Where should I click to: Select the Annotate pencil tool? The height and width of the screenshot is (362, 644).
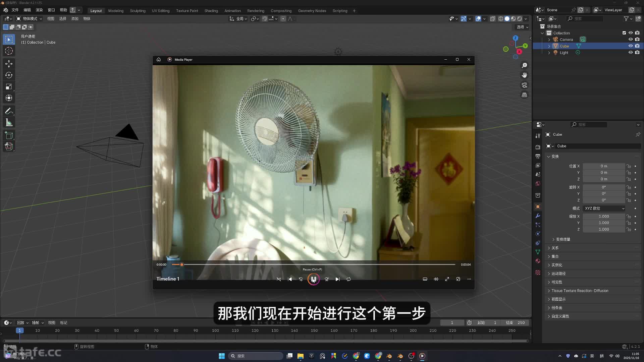point(9,111)
